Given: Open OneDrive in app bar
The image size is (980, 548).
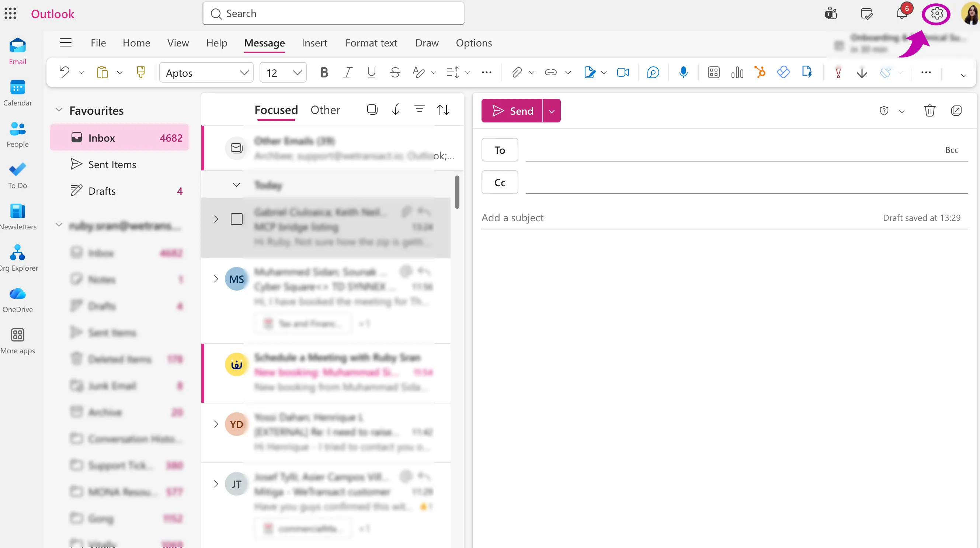Looking at the screenshot, I should (17, 300).
